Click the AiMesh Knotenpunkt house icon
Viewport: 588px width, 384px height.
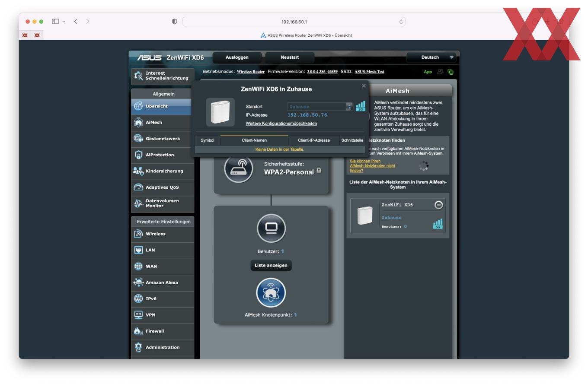point(271,292)
